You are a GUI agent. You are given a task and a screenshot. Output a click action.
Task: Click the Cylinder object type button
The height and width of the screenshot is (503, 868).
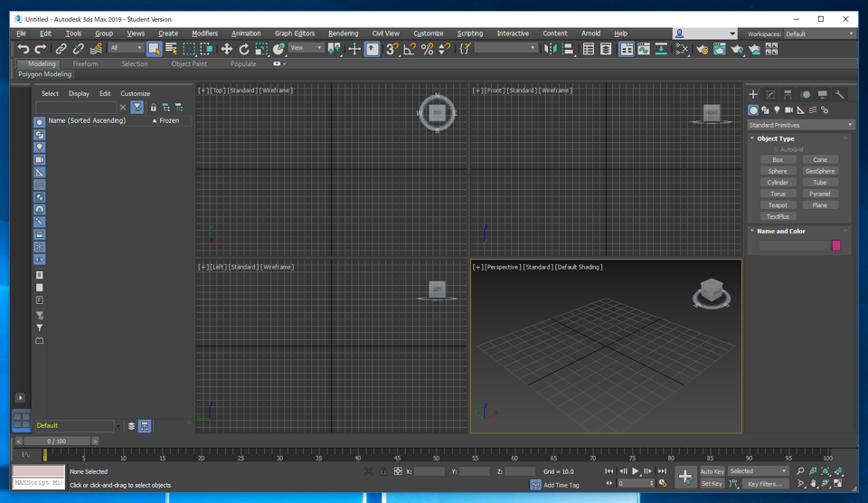click(778, 182)
